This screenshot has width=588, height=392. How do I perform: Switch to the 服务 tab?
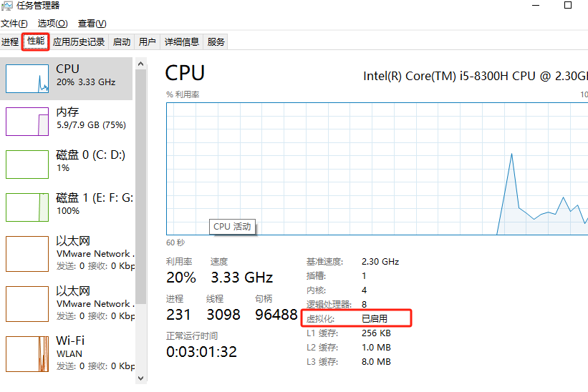(x=216, y=41)
